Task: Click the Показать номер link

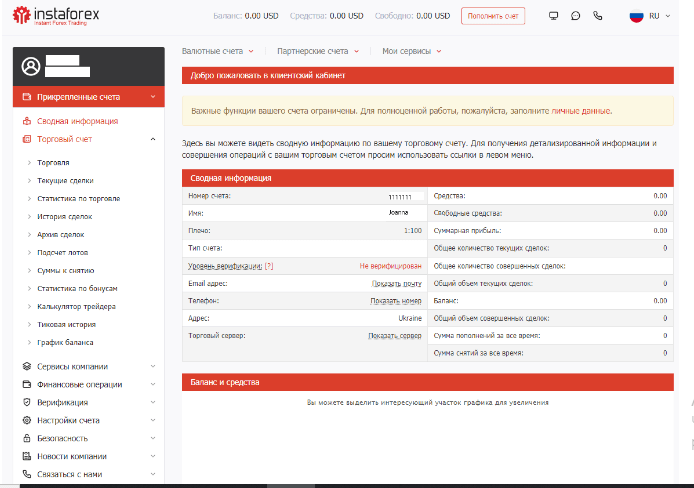Action: (x=396, y=301)
